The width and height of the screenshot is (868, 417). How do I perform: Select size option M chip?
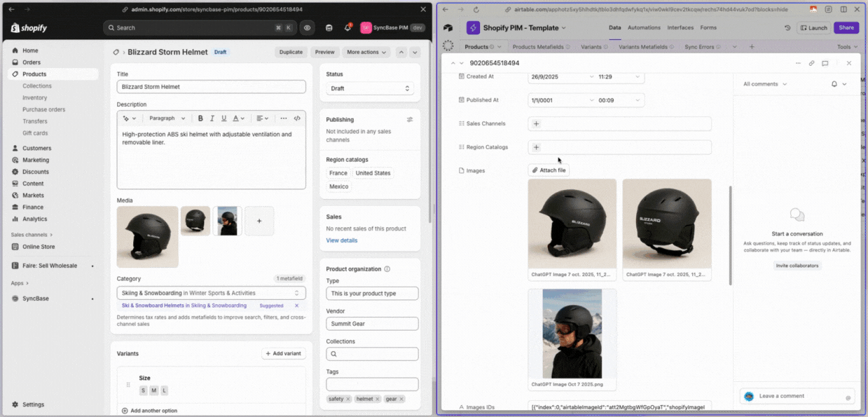click(154, 390)
